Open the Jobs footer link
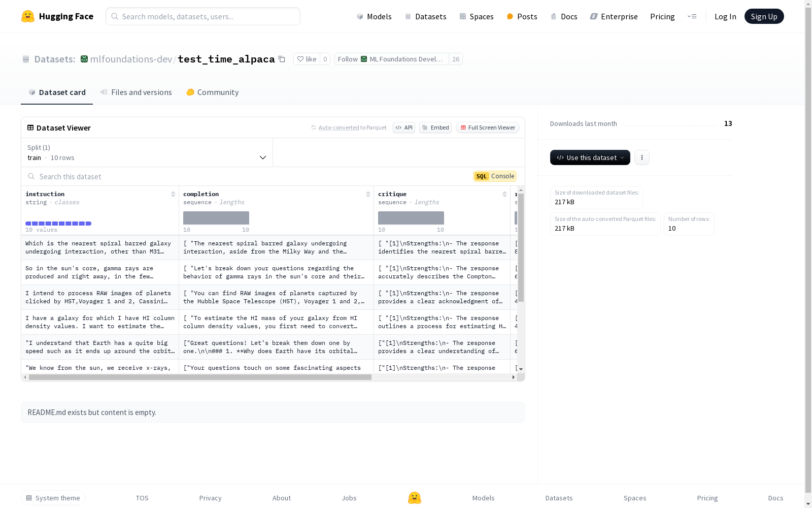This screenshot has height=508, width=812. pos(349,498)
